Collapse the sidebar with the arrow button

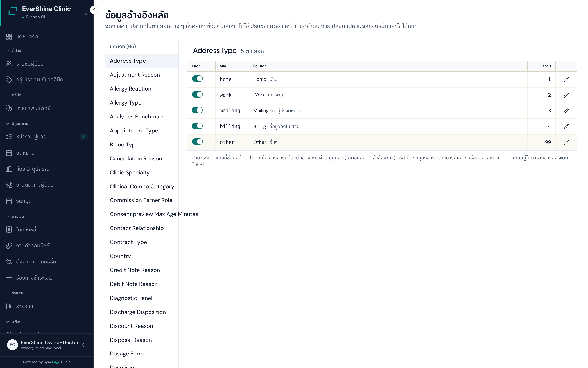pyautogui.click(x=94, y=10)
